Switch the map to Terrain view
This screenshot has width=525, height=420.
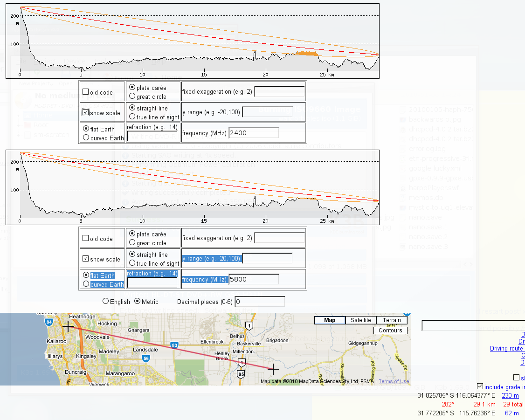coord(392,320)
